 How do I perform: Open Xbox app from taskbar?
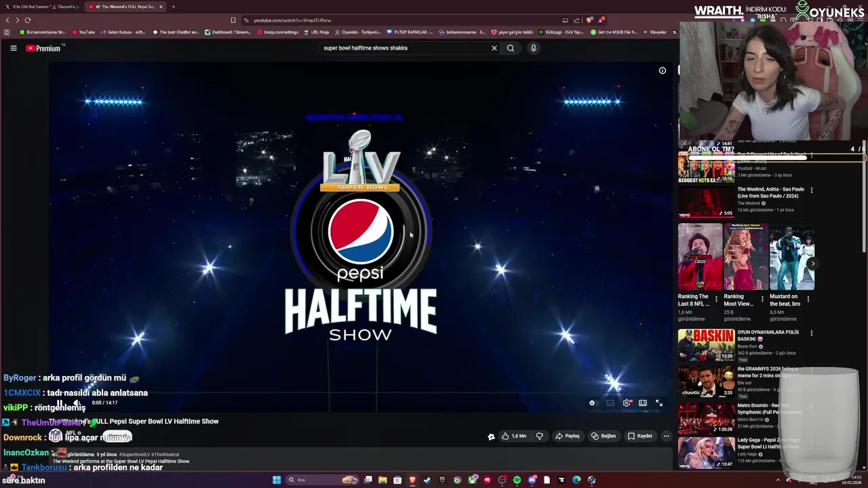(472, 481)
